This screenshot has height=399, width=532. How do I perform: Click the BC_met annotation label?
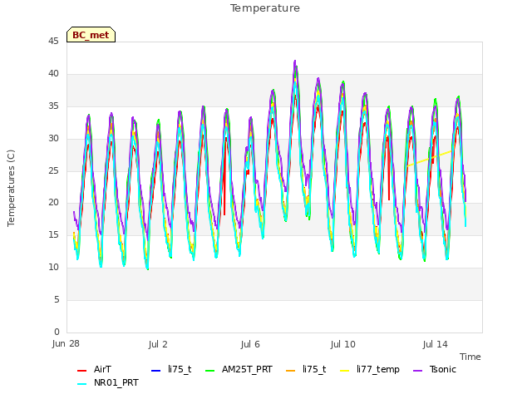tap(91, 35)
